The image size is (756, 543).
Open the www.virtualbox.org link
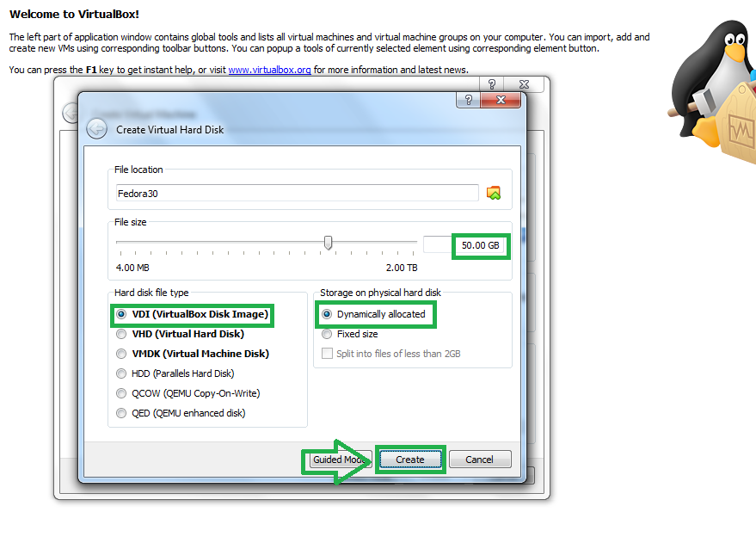point(269,70)
